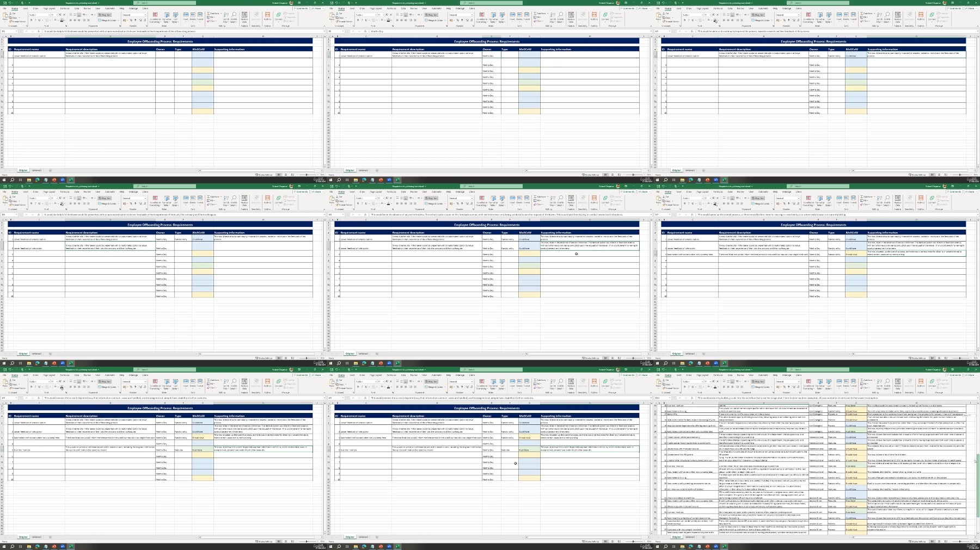Click new sheet plus icon in top-middle window
This screenshot has height=550, width=980.
377,170
